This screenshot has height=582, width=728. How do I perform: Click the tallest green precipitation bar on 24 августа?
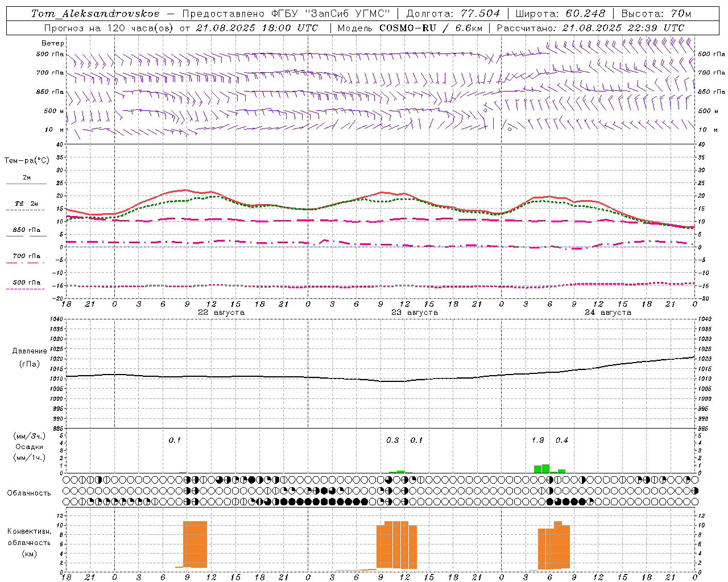click(x=546, y=468)
